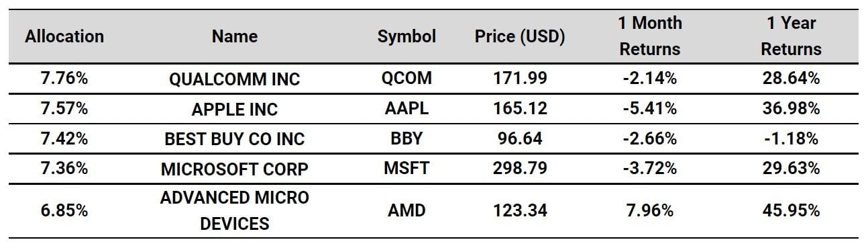868x248 pixels.
Task: Select the QUALCOMM INC name cell
Action: click(x=235, y=79)
